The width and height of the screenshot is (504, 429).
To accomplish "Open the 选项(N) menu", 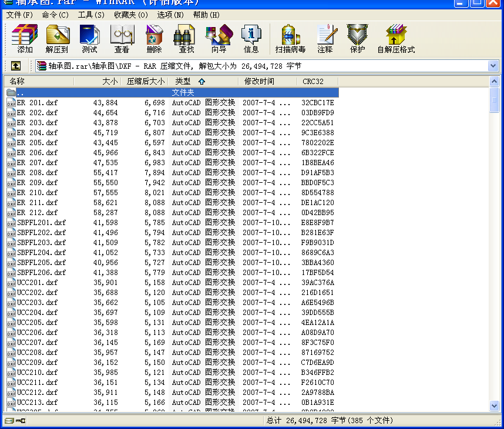I will click(x=170, y=15).
